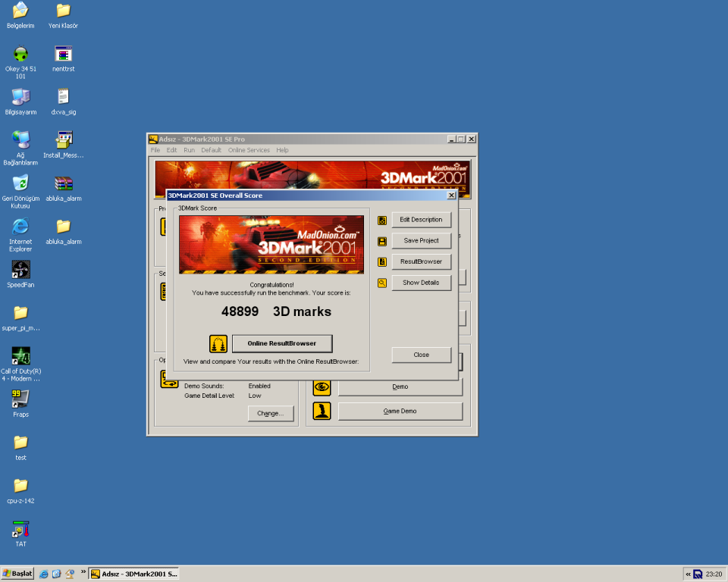Select the Bilgisayarım icon
This screenshot has height=582, width=728.
[x=20, y=96]
